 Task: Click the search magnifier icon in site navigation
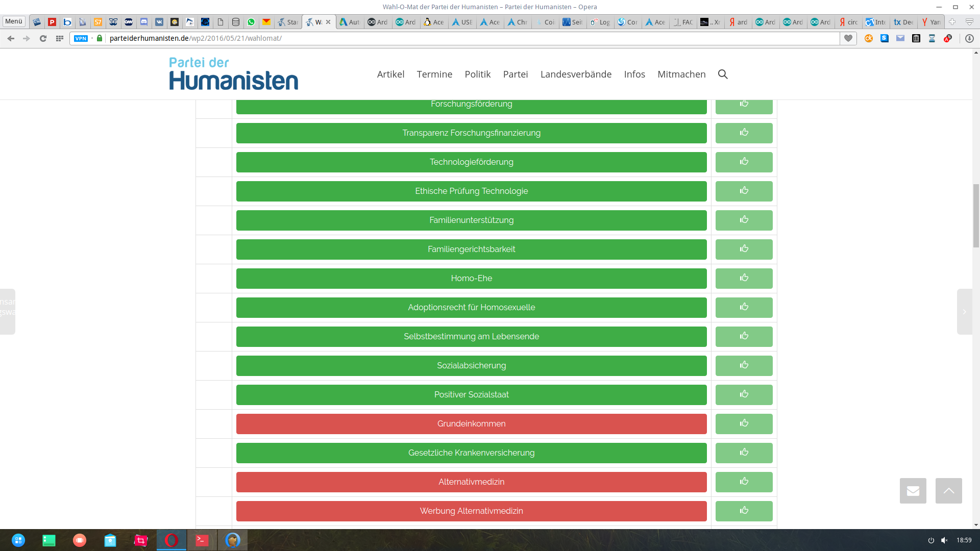[723, 74]
